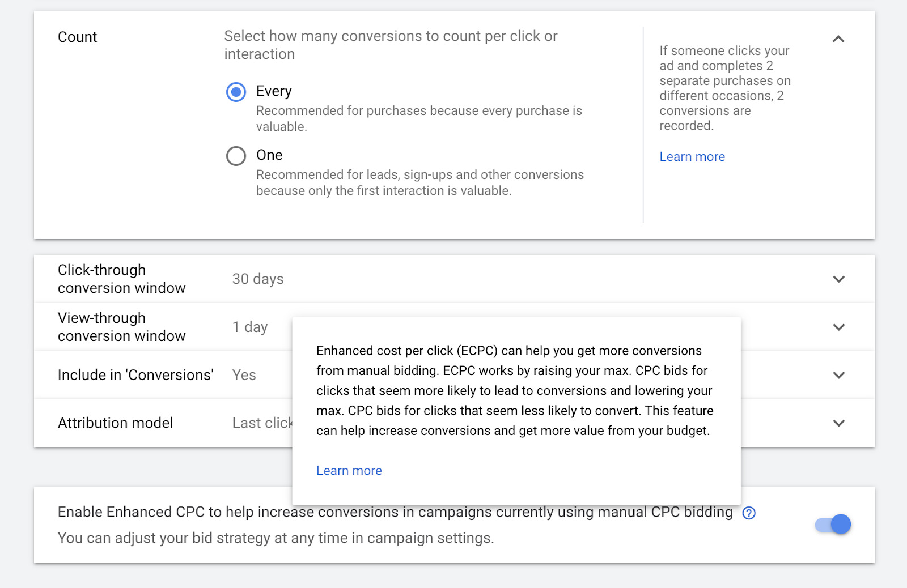Click the 1 day value
Image resolution: width=907 pixels, height=588 pixels.
point(249,327)
